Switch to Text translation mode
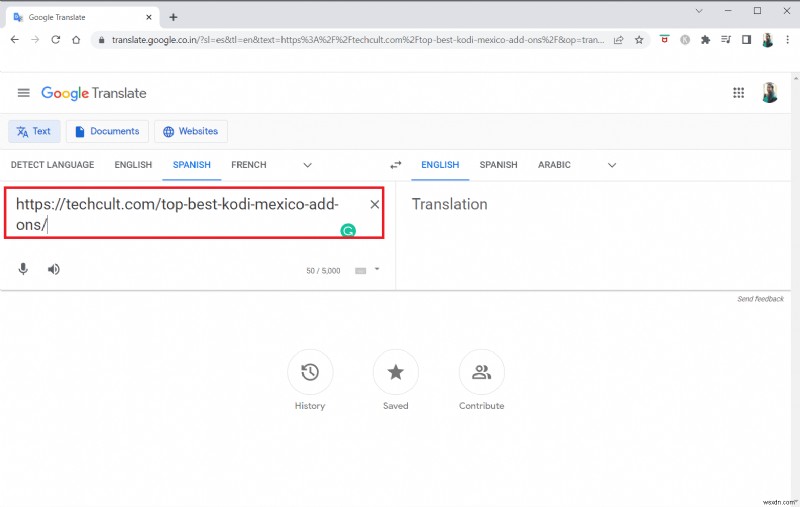This screenshot has width=800, height=507. tap(34, 132)
